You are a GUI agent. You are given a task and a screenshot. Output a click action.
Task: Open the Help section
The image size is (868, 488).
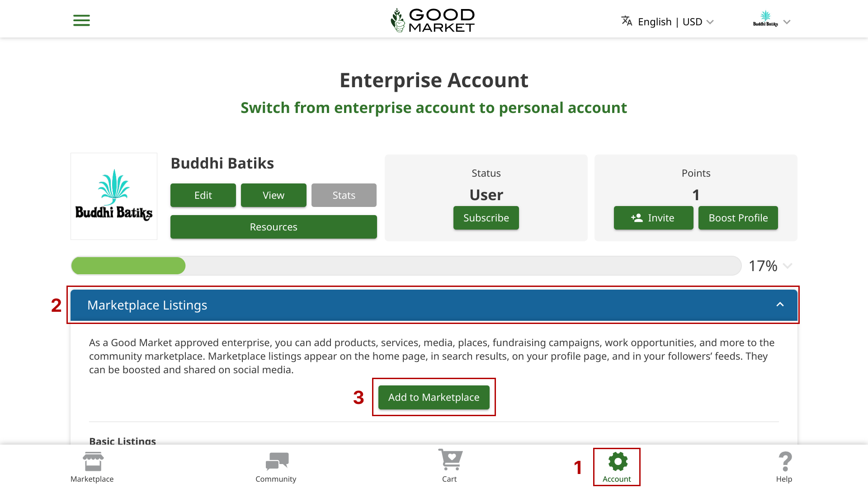tap(784, 466)
